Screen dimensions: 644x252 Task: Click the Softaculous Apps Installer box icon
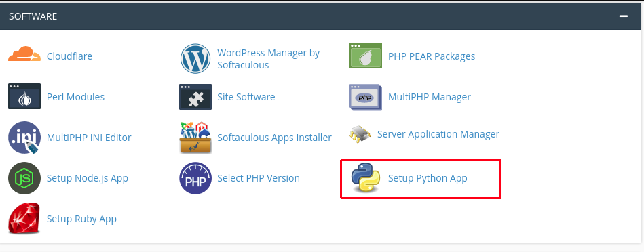pos(195,138)
